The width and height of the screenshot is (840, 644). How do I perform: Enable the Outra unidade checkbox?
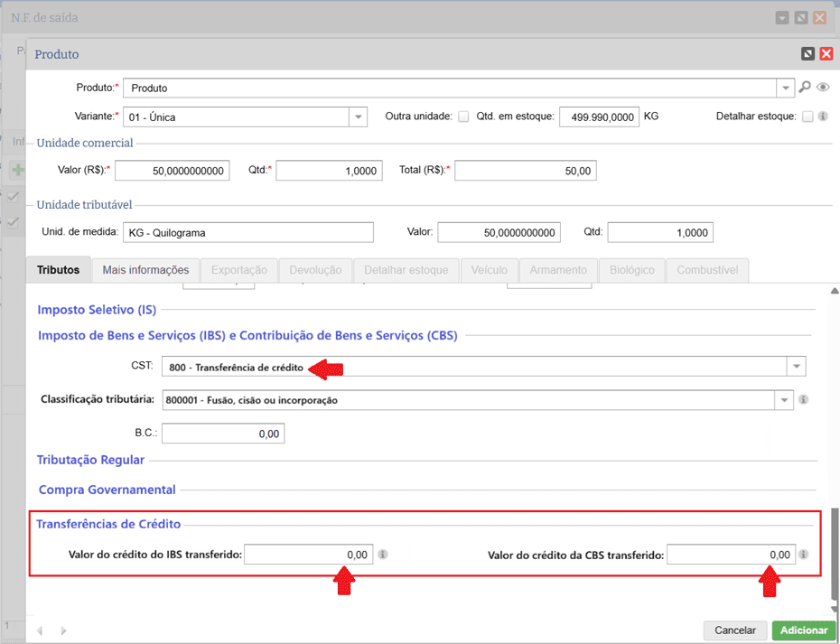(463, 117)
